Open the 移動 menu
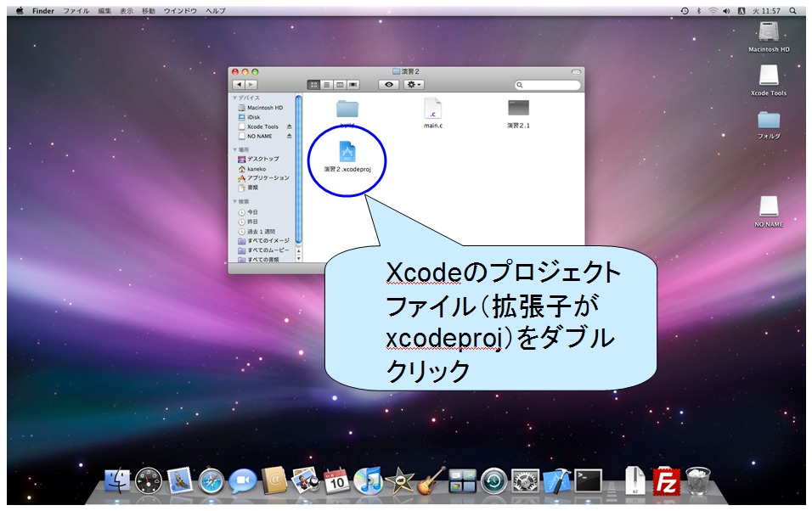The width and height of the screenshot is (812, 511). [149, 11]
